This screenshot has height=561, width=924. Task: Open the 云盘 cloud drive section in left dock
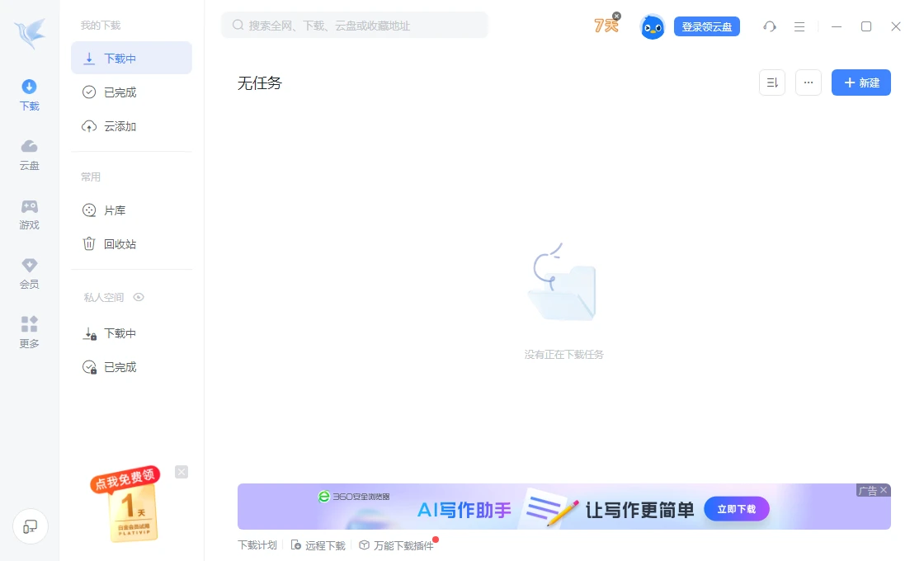coord(29,154)
